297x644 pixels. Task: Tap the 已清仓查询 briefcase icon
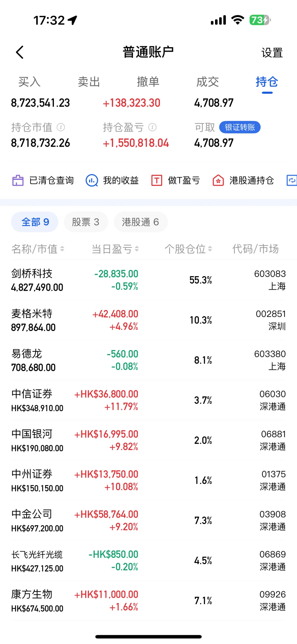coord(18,180)
